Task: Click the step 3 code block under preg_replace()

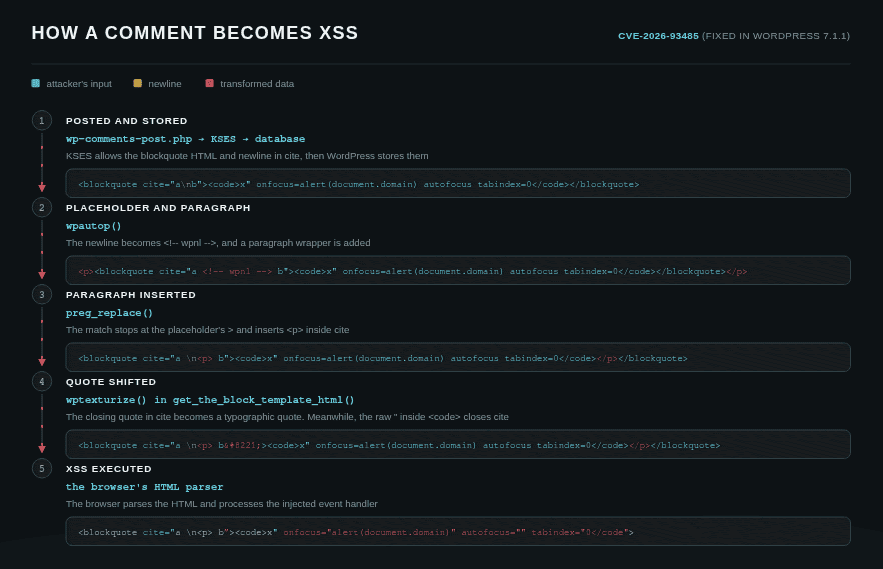Action: pyautogui.click(x=458, y=358)
